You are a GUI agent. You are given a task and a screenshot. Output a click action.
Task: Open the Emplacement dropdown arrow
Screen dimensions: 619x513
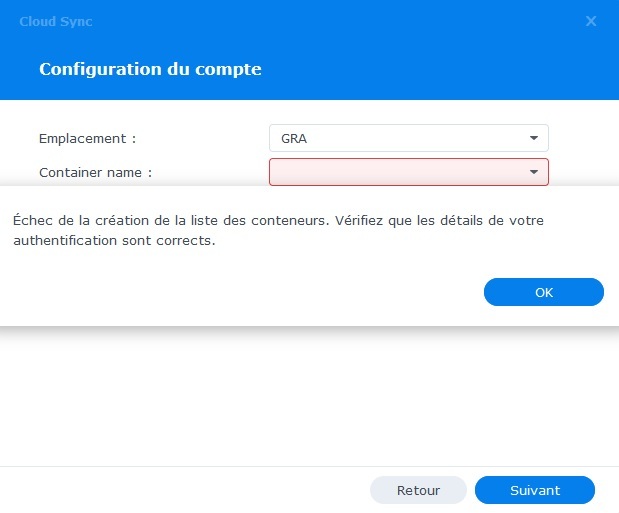[533, 138]
